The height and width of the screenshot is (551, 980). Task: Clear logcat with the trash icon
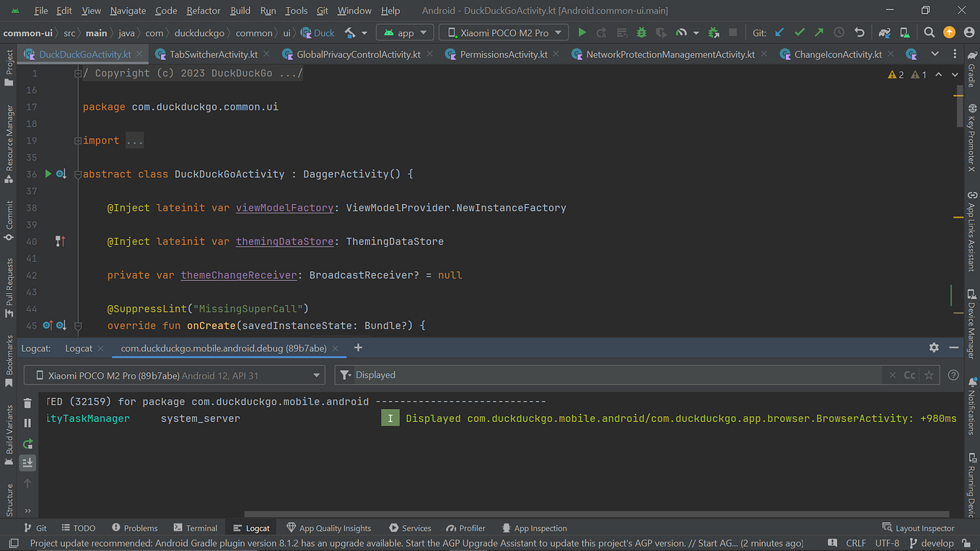pos(27,403)
